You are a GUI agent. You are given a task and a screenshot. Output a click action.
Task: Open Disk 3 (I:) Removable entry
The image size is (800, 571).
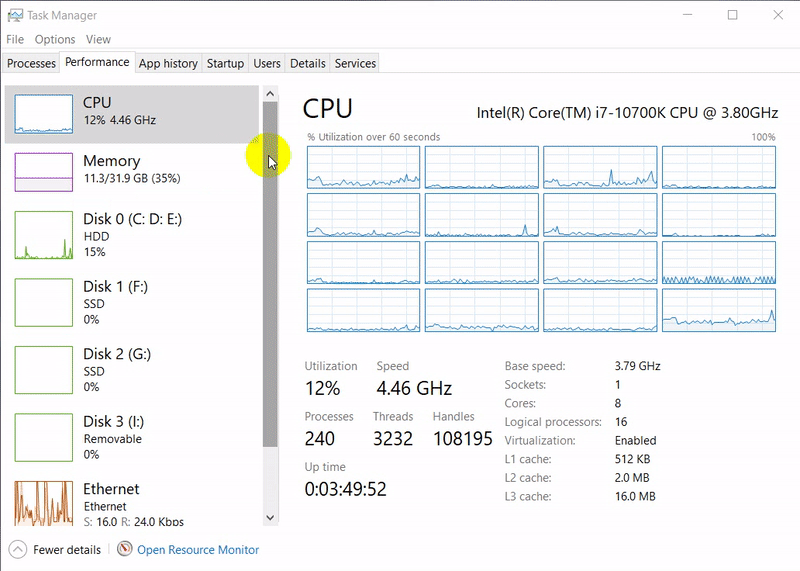tap(116, 438)
